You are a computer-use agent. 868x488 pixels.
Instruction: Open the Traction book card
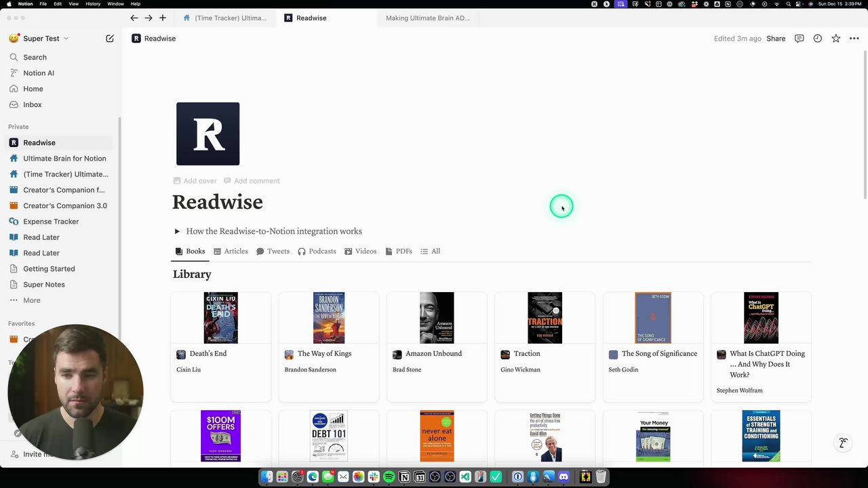coord(545,346)
